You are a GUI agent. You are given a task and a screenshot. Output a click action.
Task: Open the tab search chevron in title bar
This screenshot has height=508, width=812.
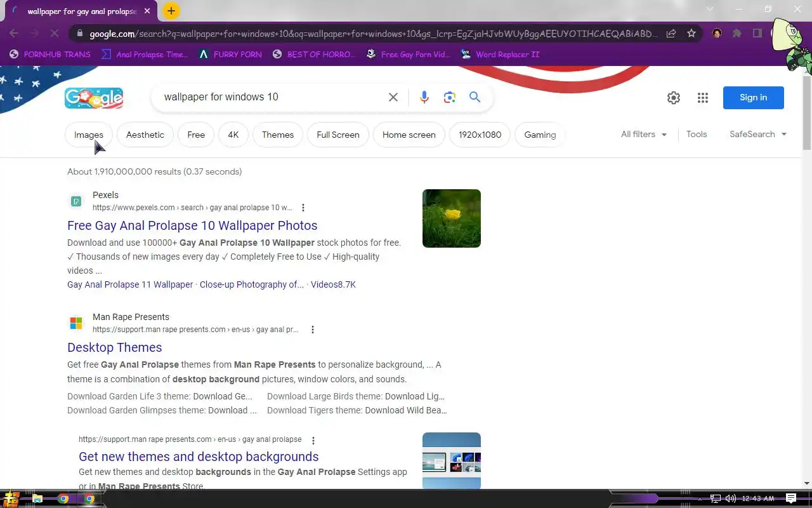click(710, 9)
